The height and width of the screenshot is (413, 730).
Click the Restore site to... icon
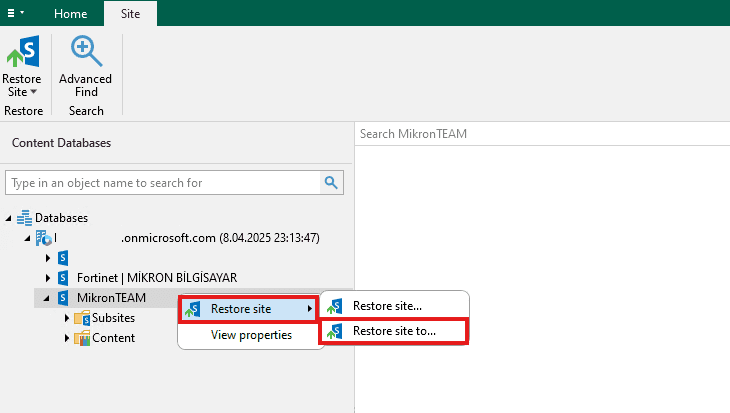pos(335,331)
